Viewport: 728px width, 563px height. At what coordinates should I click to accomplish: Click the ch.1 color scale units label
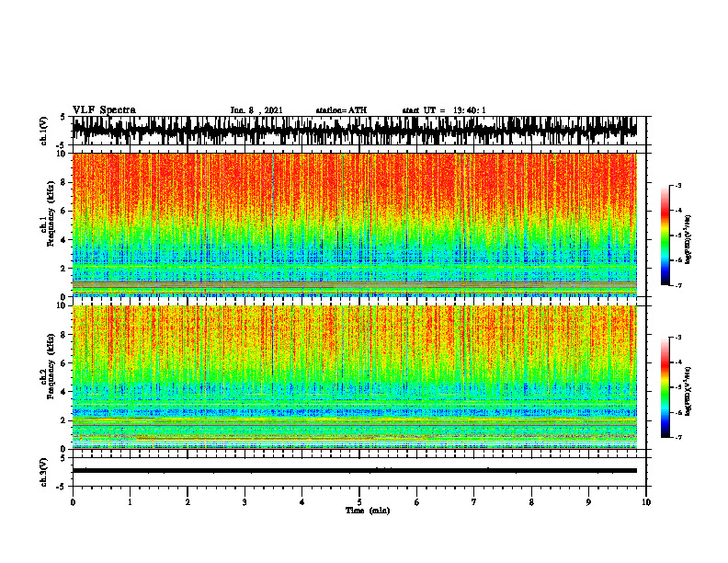688,240
